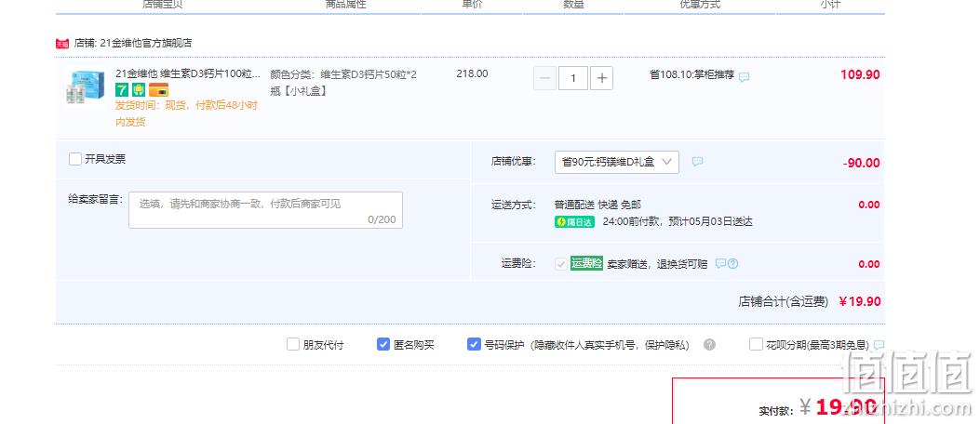Click comment icon beside 花呗分期
The width and height of the screenshot is (980, 424).
[x=879, y=345]
